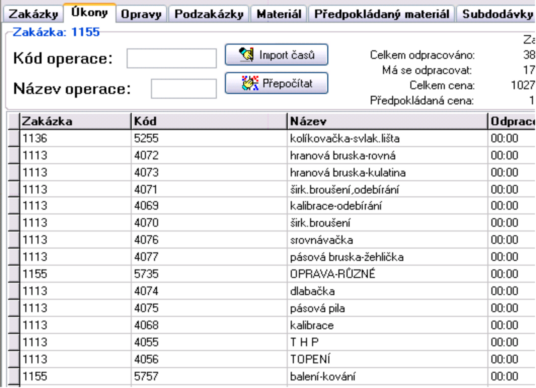Open the Předpokládaný materiál tab

pos(381,14)
